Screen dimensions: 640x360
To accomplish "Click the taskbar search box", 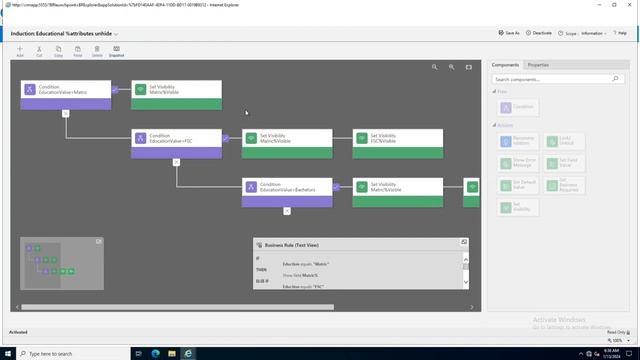I will (73, 353).
